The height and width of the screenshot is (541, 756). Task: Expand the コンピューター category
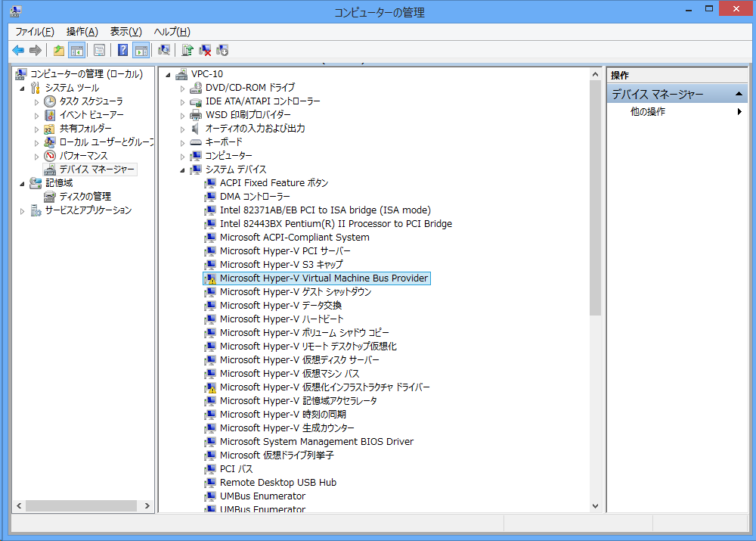(183, 157)
